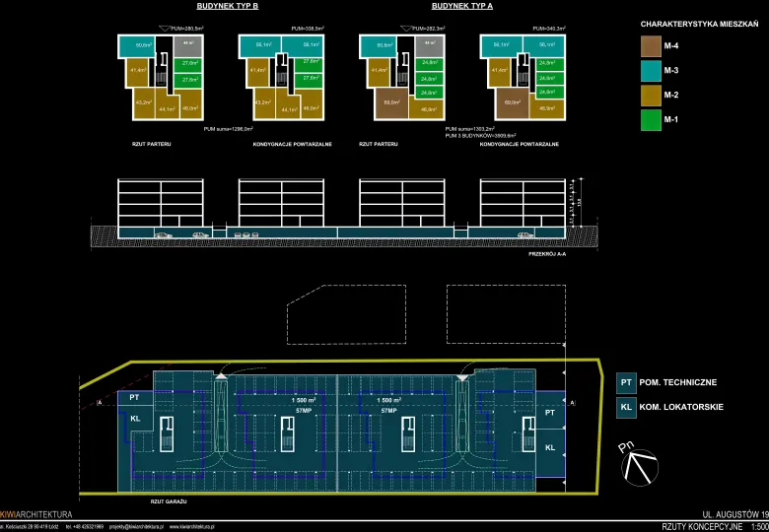This screenshot has width=769, height=532.
Task: Select the UL. AUGUSTÓW 19 title text
Action: [734, 514]
